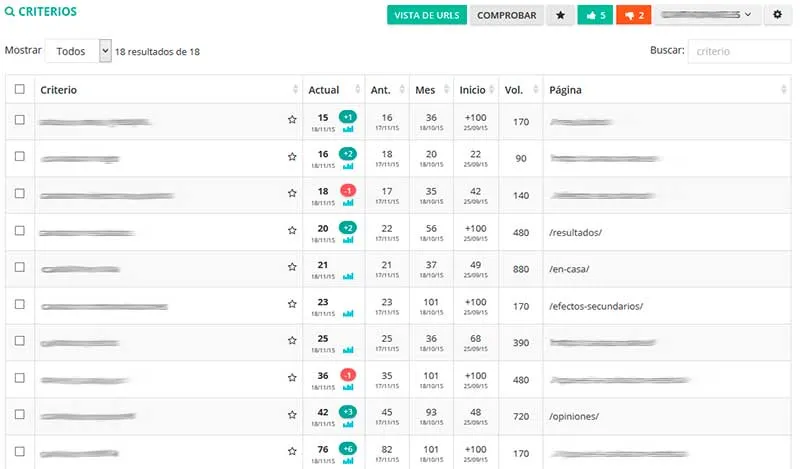800x469 pixels.
Task: Click the green +6 change badge
Action: click(348, 448)
